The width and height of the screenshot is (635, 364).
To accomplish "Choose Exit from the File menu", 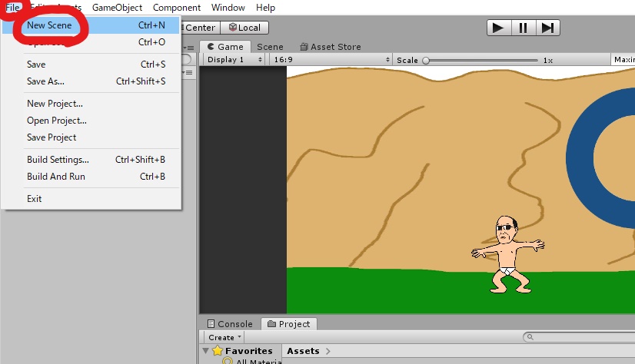I will [91, 199].
